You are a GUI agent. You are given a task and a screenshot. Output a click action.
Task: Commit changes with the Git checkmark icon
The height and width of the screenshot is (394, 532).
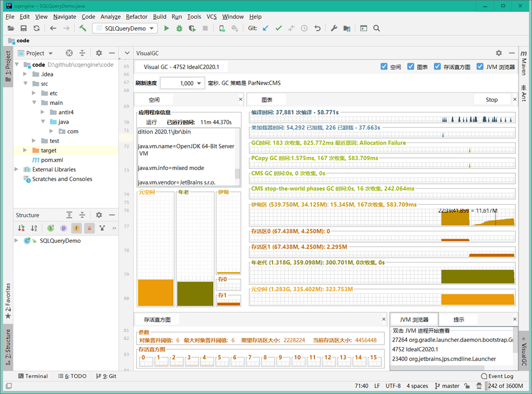[278, 28]
